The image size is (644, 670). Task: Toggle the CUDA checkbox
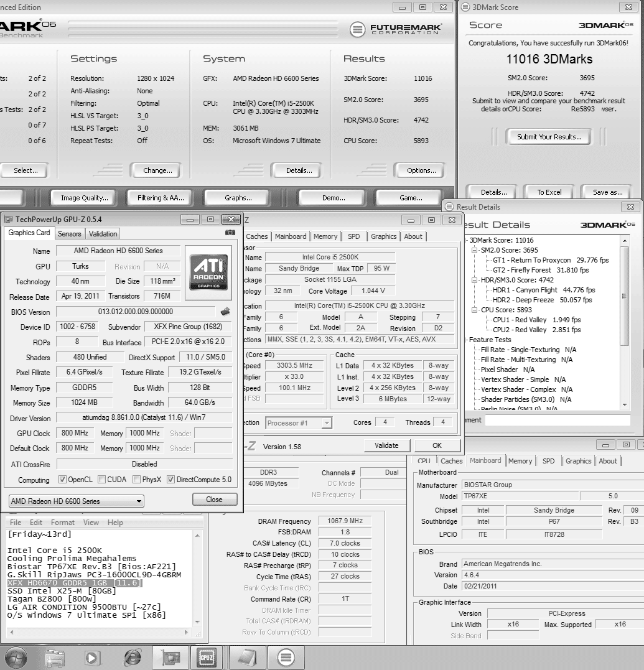101,480
